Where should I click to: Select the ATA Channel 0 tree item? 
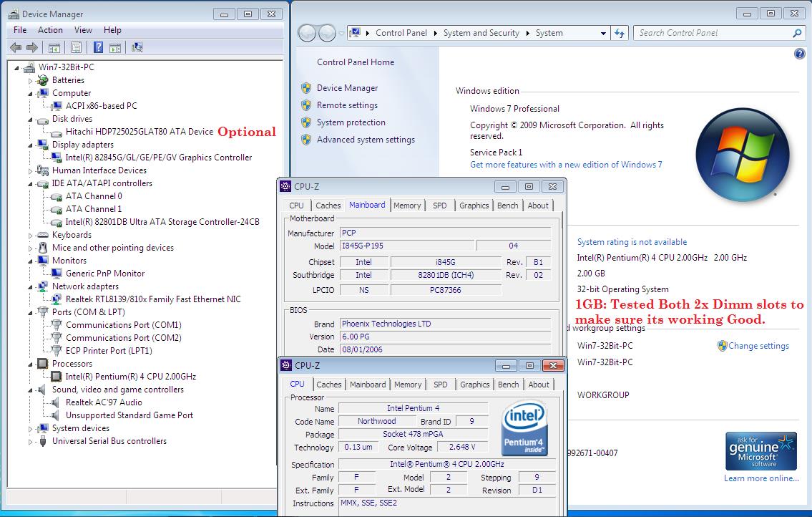point(94,196)
